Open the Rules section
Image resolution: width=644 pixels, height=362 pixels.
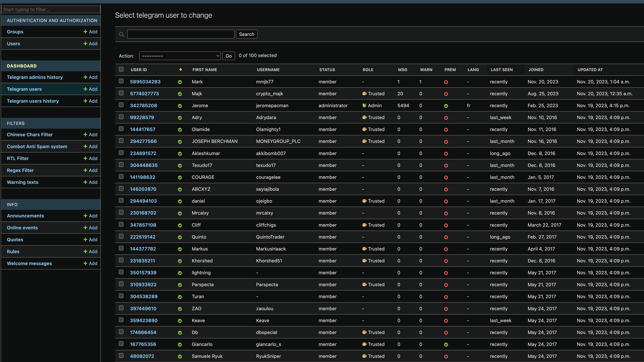click(13, 252)
